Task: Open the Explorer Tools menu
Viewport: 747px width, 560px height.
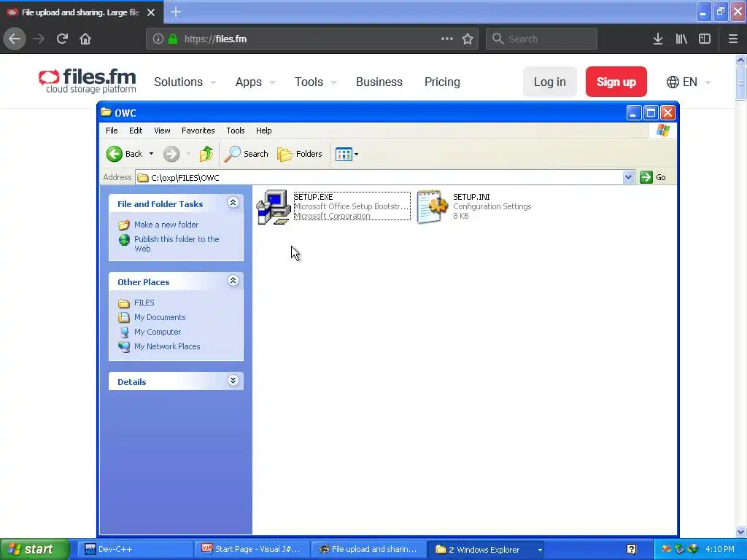Action: point(236,131)
